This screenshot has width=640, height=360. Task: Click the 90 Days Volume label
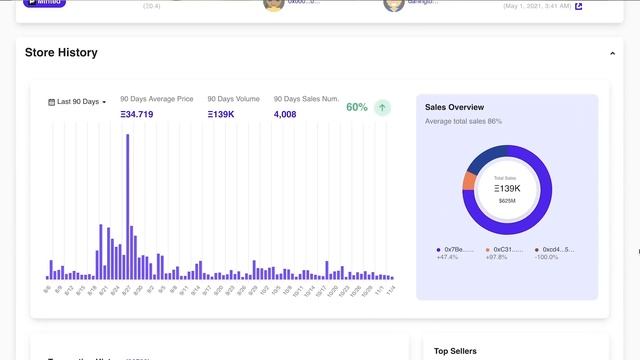point(233,99)
